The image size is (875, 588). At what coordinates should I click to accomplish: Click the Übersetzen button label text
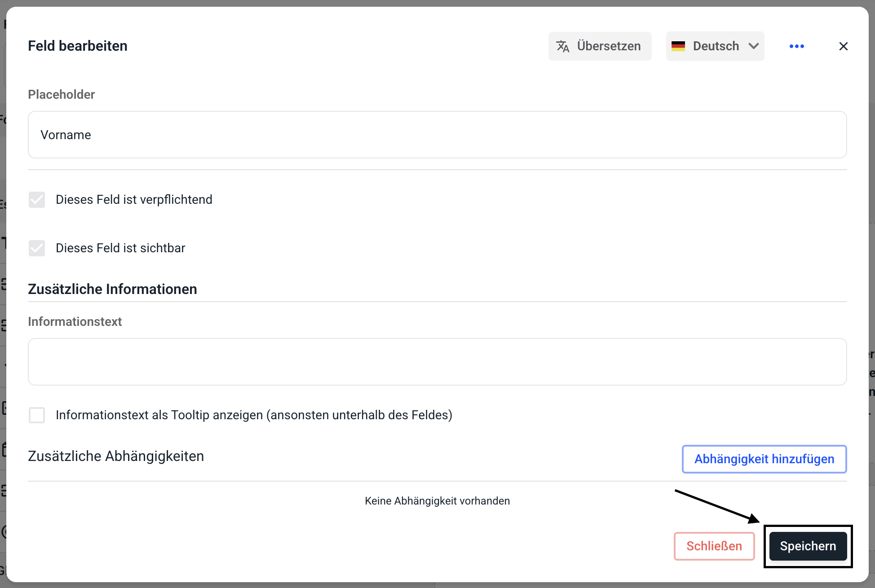click(x=609, y=46)
